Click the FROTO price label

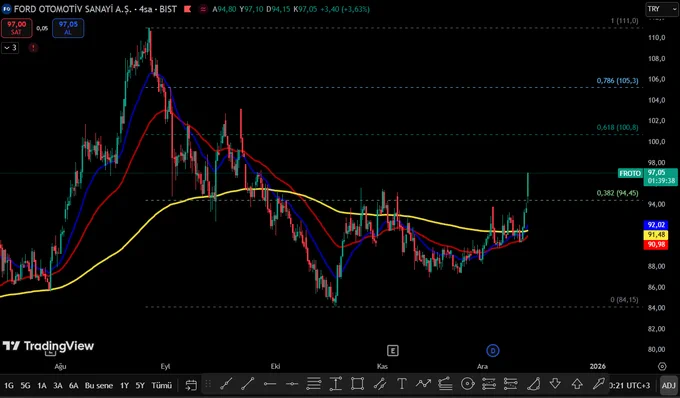tap(630, 173)
